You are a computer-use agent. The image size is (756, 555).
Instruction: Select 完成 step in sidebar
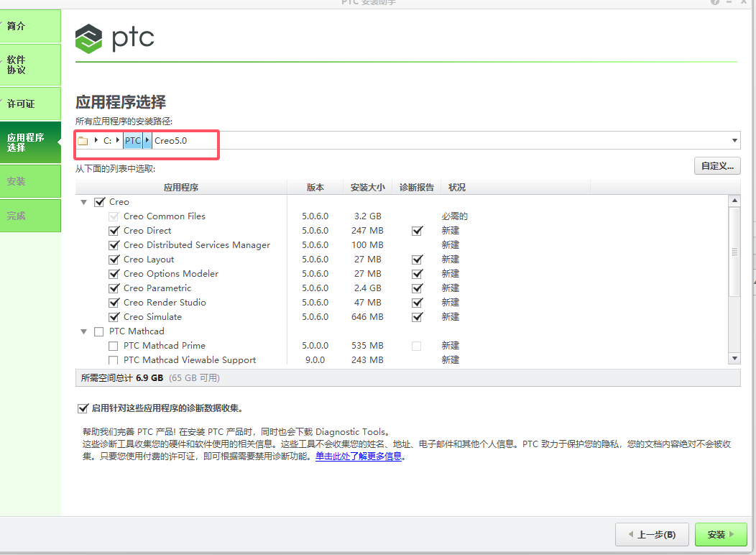pyautogui.click(x=30, y=216)
